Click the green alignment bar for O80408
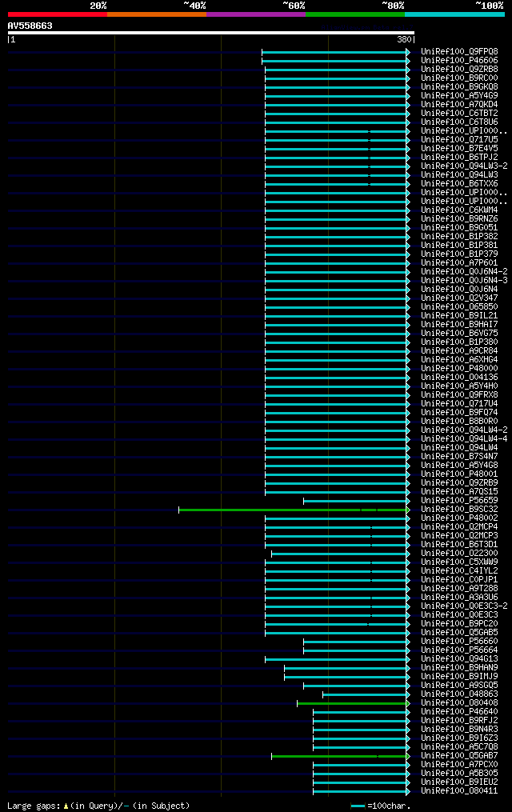This screenshot has height=812, width=512. pyautogui.click(x=353, y=704)
